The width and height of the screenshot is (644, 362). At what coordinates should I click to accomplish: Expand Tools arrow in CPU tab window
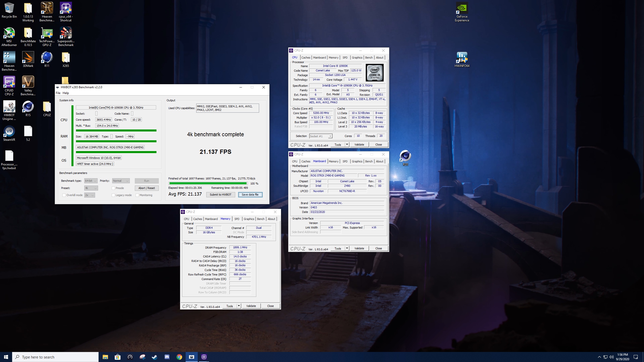click(347, 145)
